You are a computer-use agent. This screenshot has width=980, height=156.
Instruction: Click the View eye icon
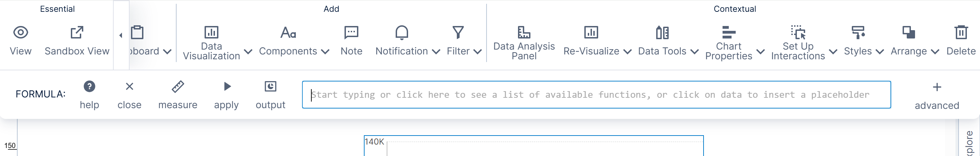[20, 33]
